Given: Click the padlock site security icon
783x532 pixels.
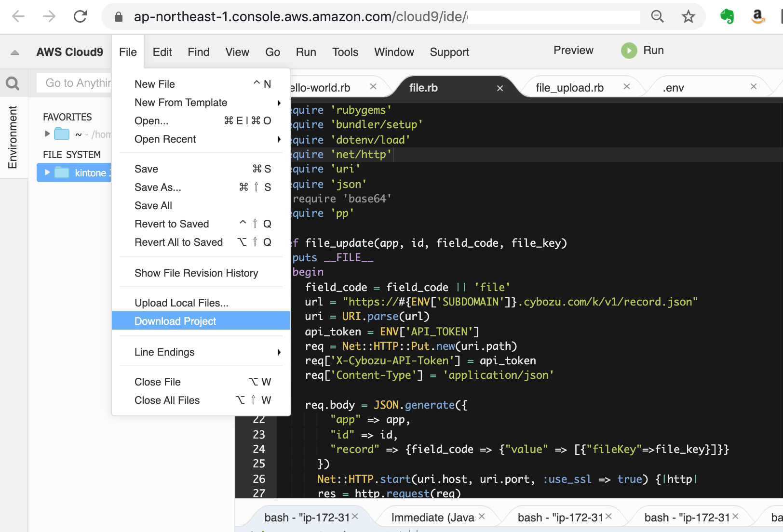Looking at the screenshot, I should point(119,17).
